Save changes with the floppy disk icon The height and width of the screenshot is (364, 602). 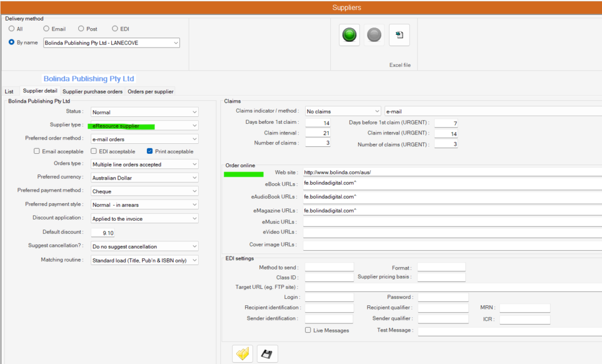[x=267, y=353]
